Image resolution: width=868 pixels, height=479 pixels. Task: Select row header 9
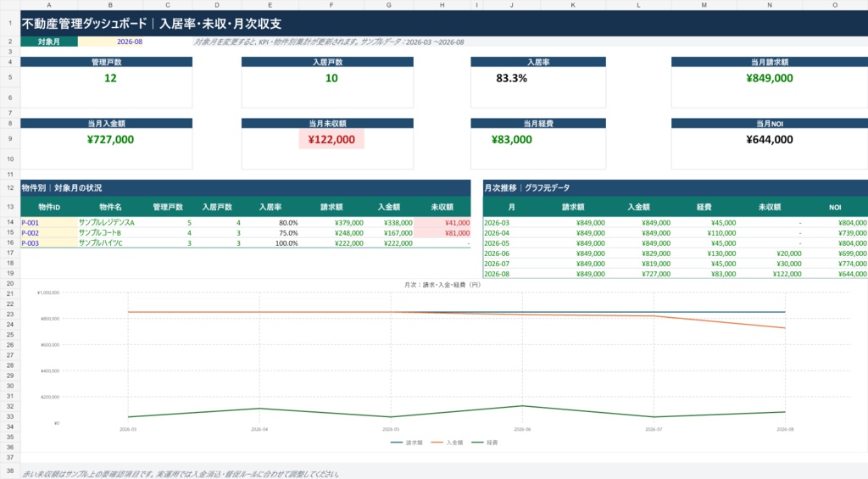point(10,139)
